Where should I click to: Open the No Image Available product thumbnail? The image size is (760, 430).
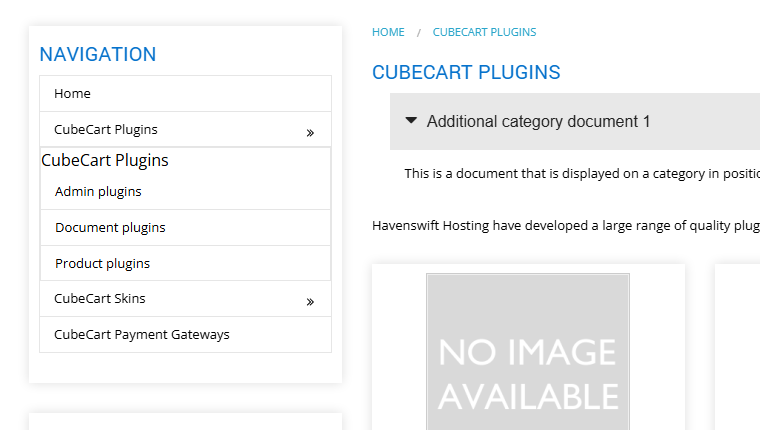point(528,351)
